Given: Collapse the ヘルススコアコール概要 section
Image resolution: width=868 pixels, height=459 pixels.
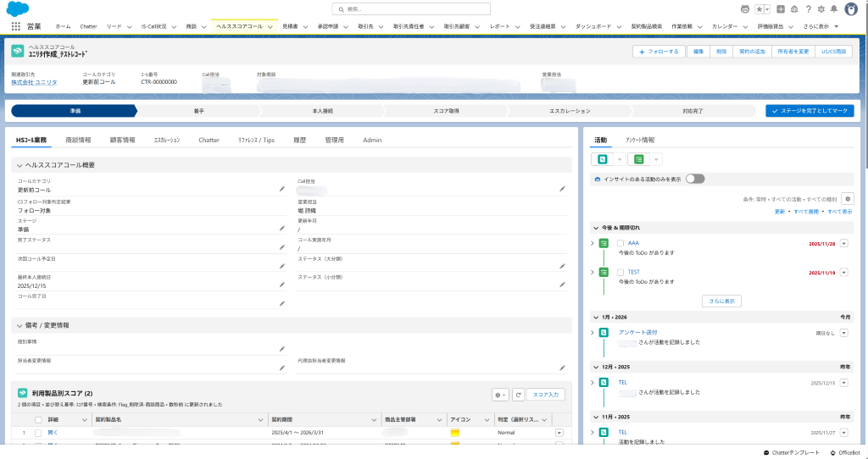Looking at the screenshot, I should 19,165.
